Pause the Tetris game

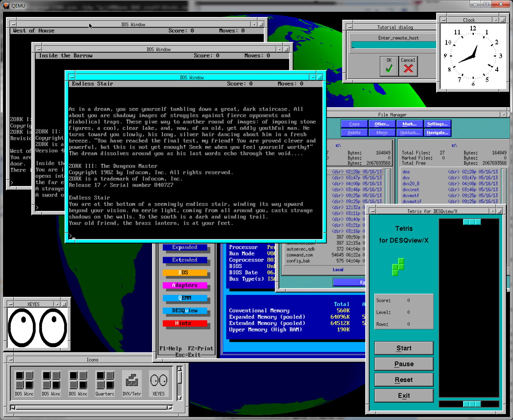point(403,364)
